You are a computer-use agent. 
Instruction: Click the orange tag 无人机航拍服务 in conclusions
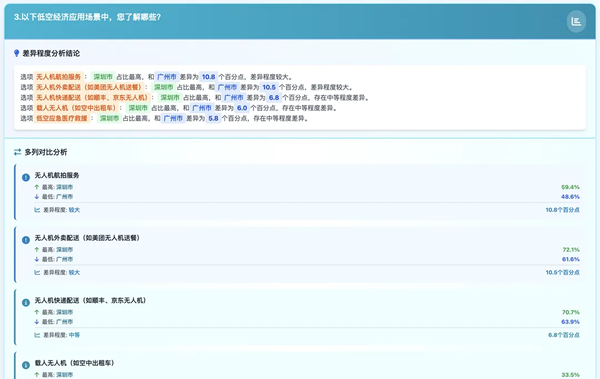[x=59, y=77]
